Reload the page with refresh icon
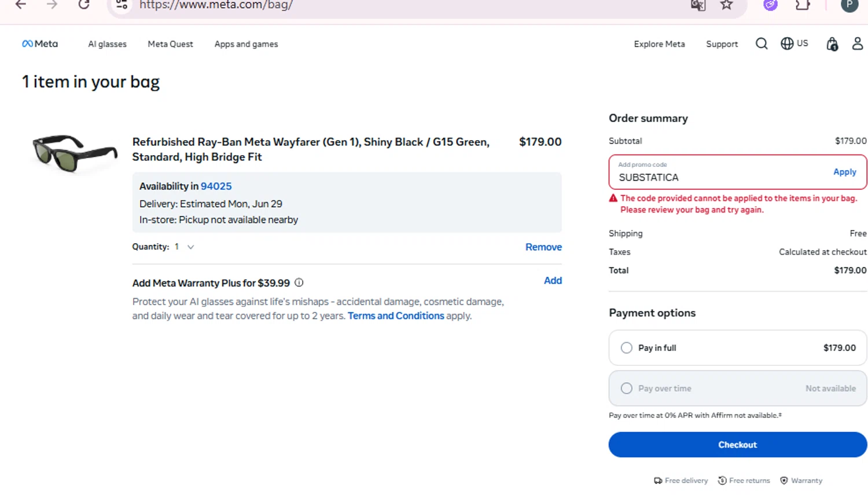This screenshot has width=868, height=495. click(84, 5)
